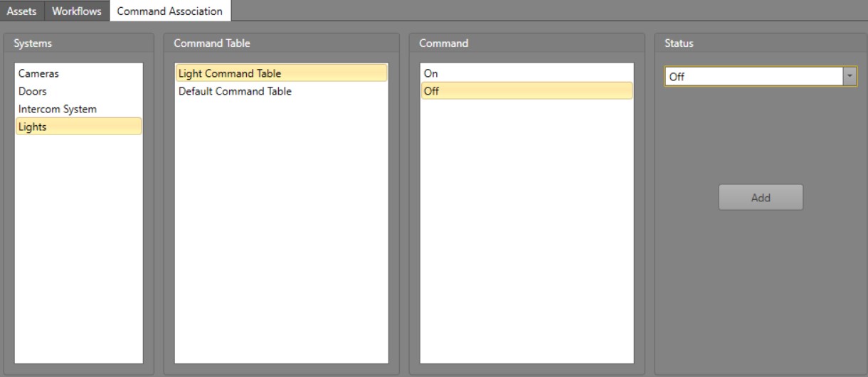
Task: Select Light Command Table
Action: (x=230, y=73)
